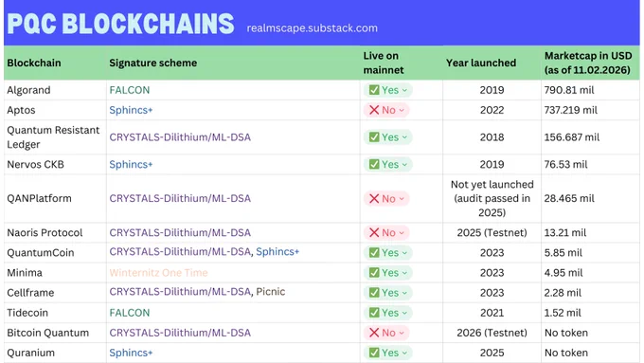Click FALCON in the Algorand row
Viewport: 644px width, 363px height.
tap(130, 90)
